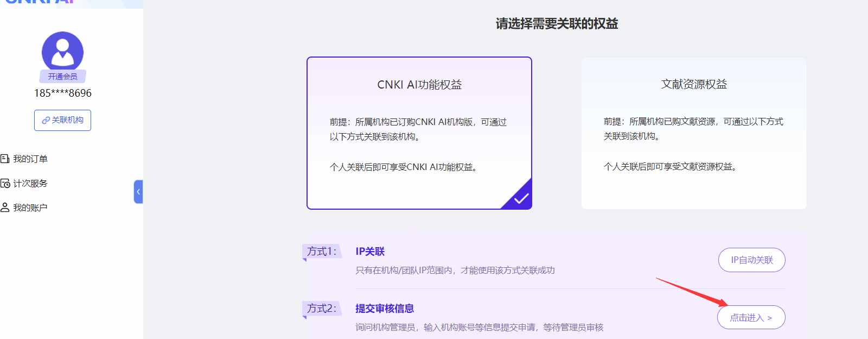868x339 pixels.
Task: Click the CNKI AI logo at top left
Action: (x=39, y=2)
